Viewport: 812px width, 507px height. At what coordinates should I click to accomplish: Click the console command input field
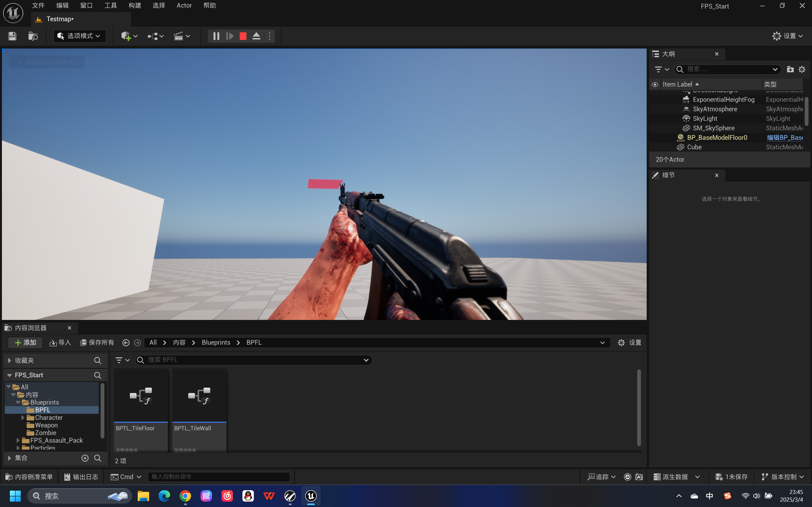click(x=219, y=477)
